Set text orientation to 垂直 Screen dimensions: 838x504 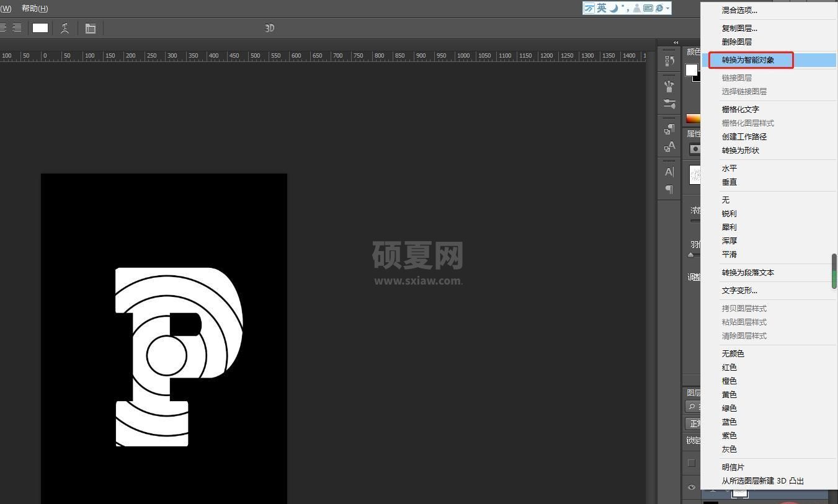pyautogui.click(x=729, y=182)
